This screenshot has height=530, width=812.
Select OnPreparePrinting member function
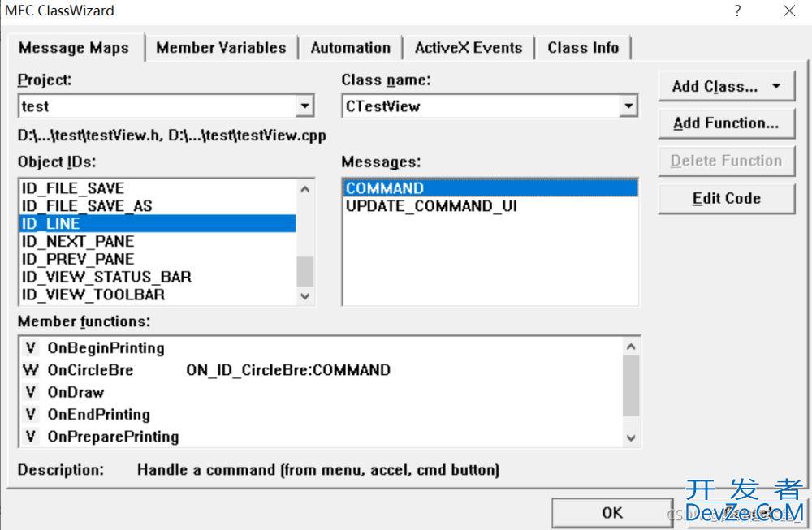point(321,437)
